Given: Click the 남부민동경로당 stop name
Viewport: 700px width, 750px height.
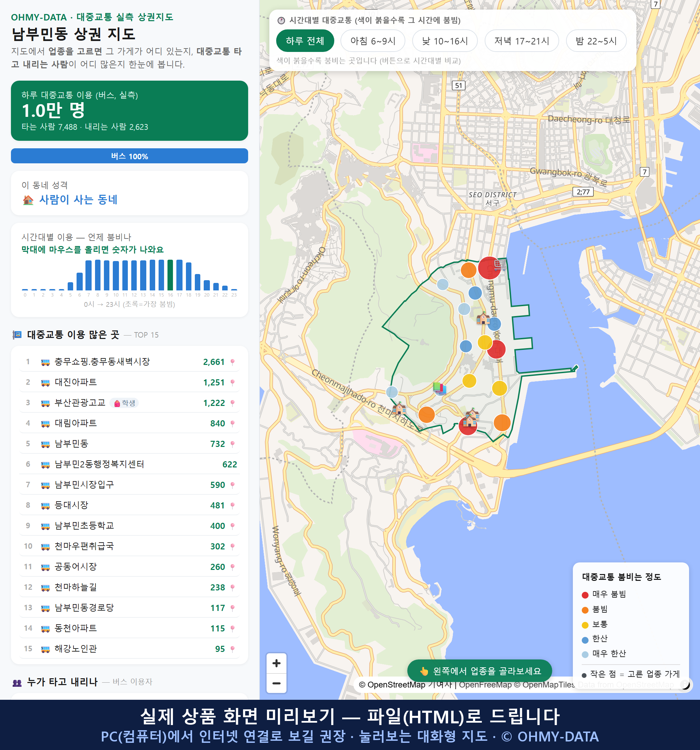Looking at the screenshot, I should 84,608.
